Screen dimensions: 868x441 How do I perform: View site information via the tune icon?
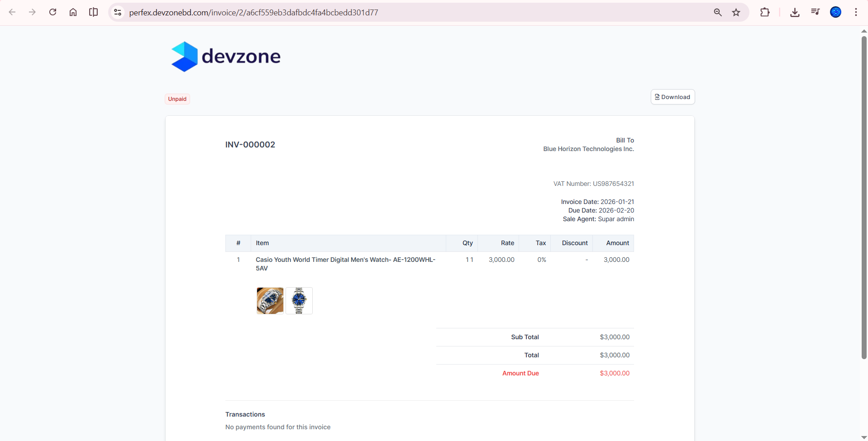click(x=117, y=12)
